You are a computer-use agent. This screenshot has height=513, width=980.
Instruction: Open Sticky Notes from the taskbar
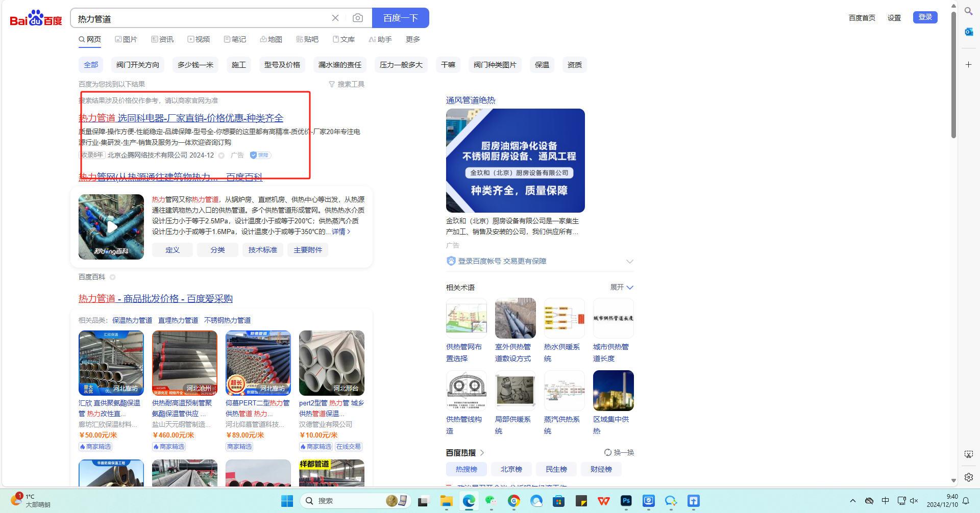(x=581, y=501)
